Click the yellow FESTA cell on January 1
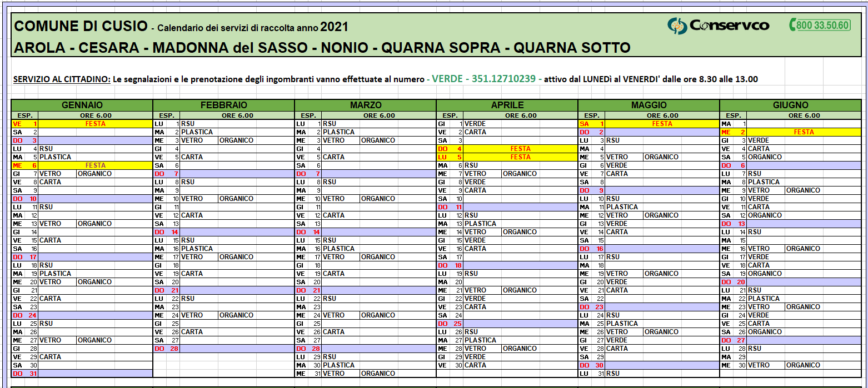Screen dimensions: 868x388 pyautogui.click(x=95, y=124)
